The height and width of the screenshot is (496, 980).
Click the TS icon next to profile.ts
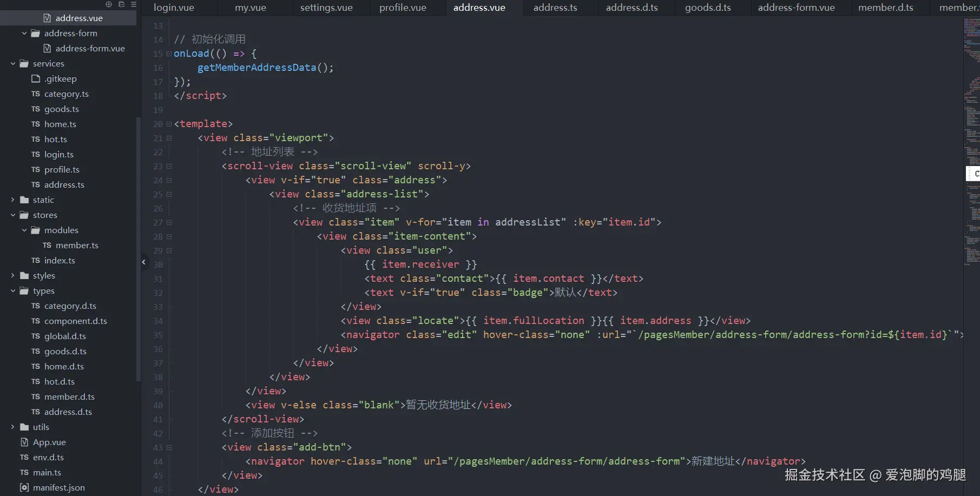36,169
